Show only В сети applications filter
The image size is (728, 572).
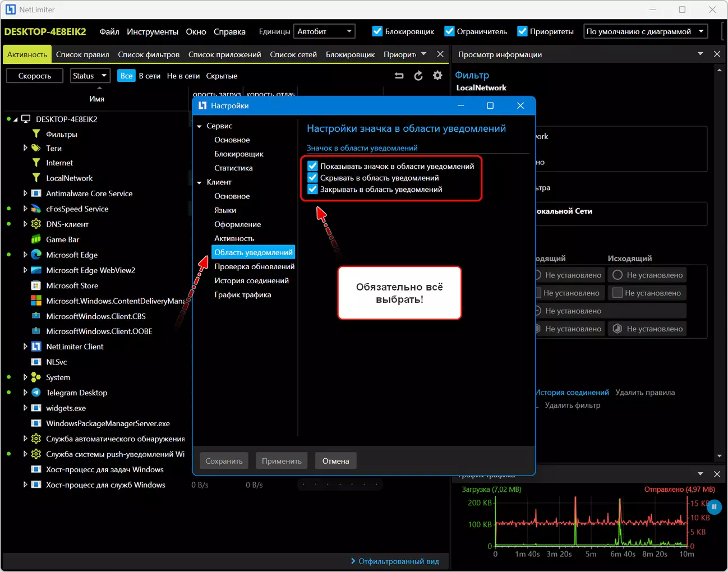pos(150,76)
